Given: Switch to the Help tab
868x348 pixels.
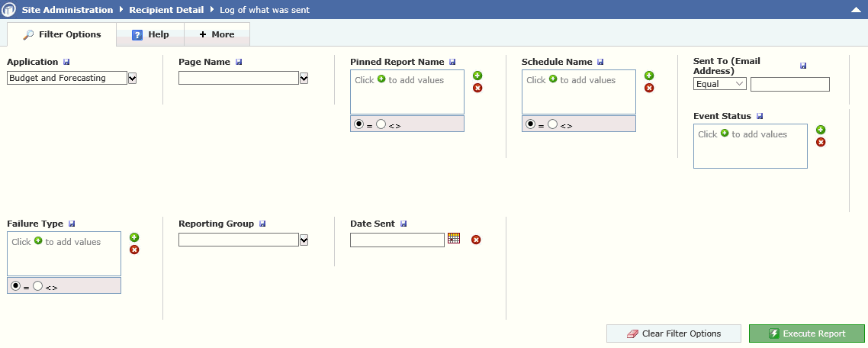Looking at the screenshot, I should click(x=150, y=34).
